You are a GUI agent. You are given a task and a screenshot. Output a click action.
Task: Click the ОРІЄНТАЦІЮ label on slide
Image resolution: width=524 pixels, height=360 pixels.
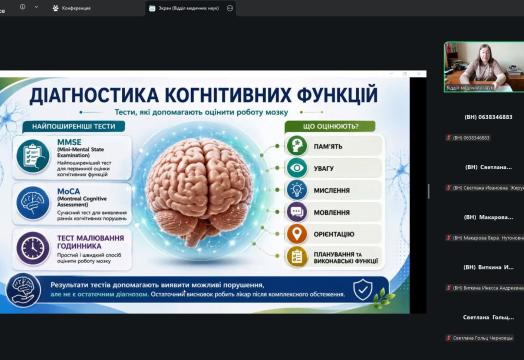(x=334, y=234)
